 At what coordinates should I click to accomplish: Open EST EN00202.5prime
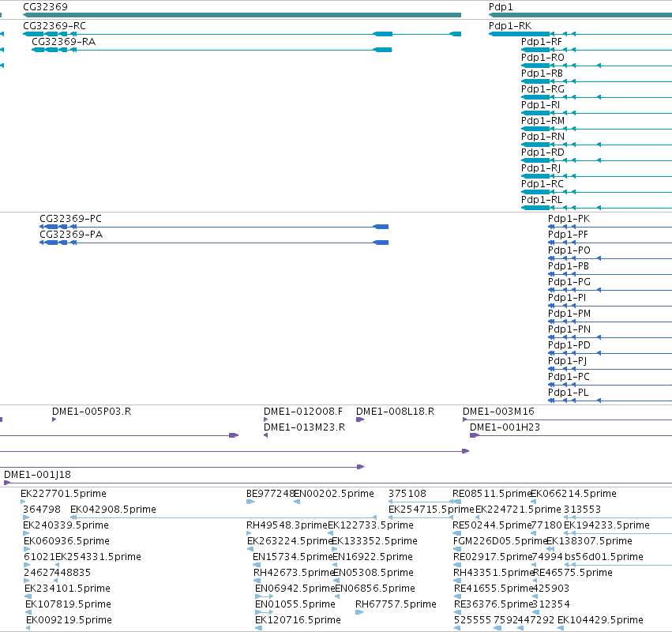334,494
